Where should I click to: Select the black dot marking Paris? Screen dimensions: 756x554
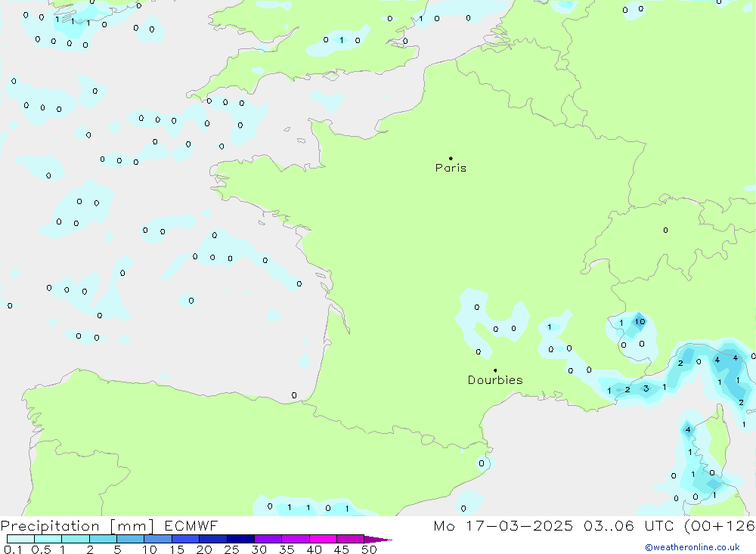[451, 158]
